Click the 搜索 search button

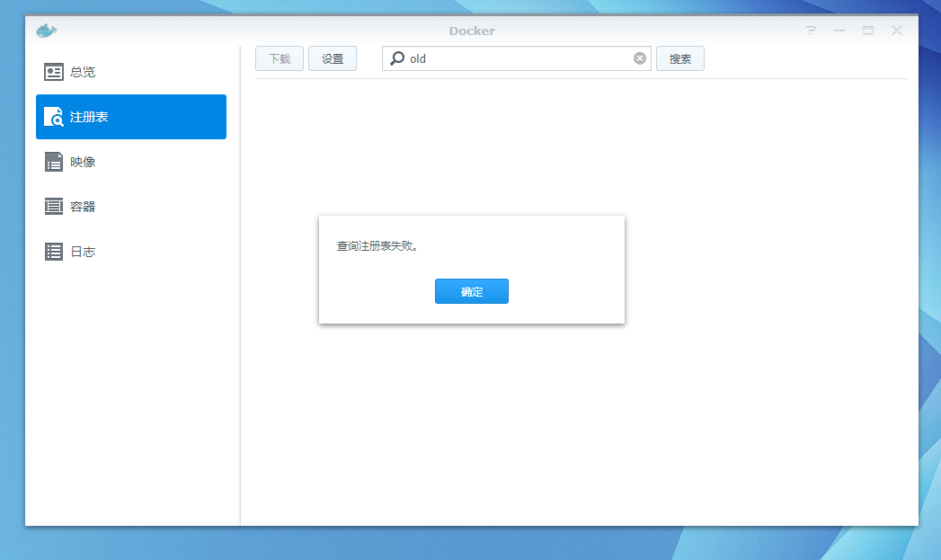pyautogui.click(x=680, y=58)
